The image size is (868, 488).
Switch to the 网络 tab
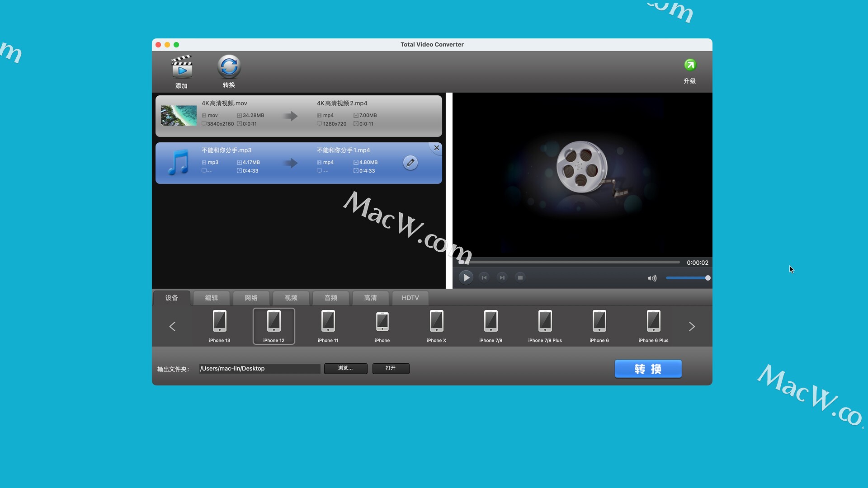[251, 298]
